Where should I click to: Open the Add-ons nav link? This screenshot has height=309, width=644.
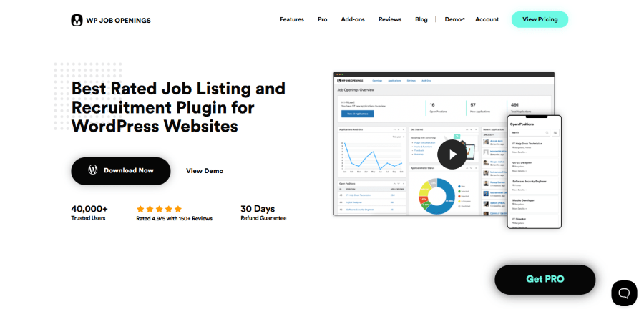(x=353, y=19)
